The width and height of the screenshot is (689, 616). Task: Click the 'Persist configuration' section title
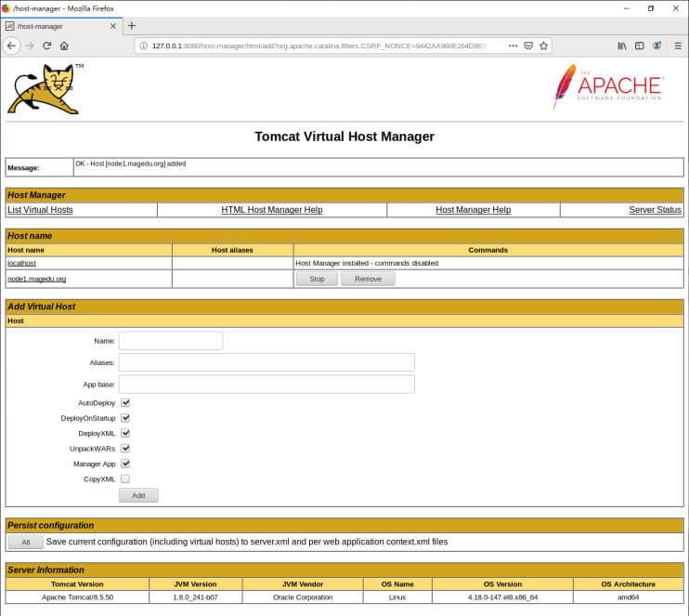[50, 525]
